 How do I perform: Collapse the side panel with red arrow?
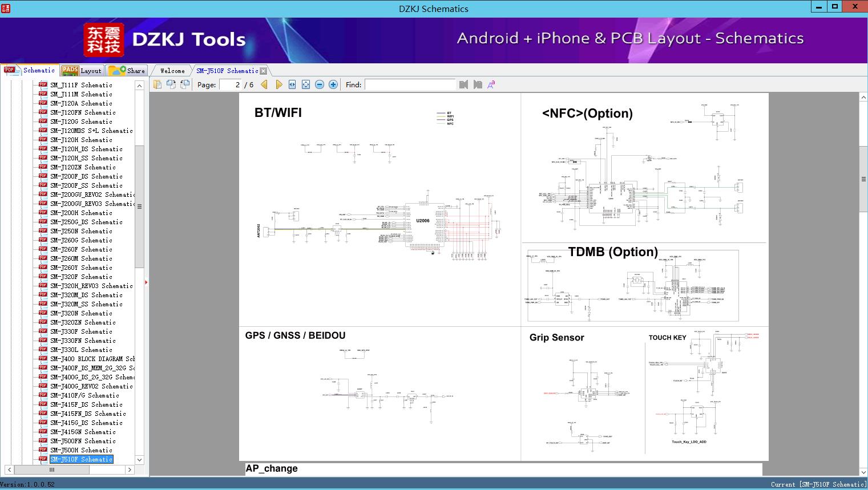[146, 282]
